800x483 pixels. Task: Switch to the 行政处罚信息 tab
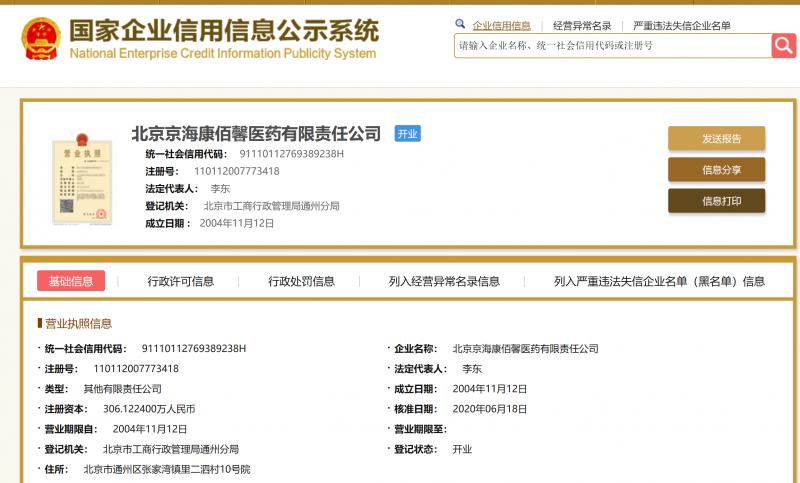click(x=301, y=281)
